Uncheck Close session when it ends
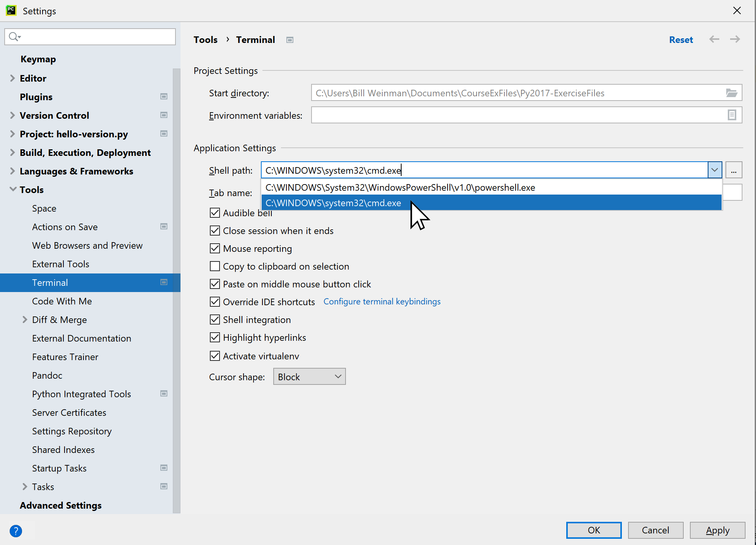Viewport: 756px width, 545px height. [x=215, y=231]
